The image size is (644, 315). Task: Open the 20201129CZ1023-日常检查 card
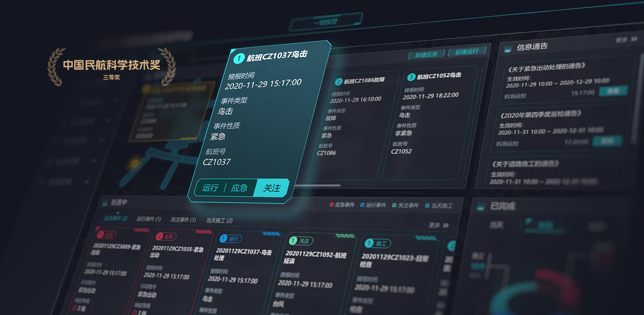pyautogui.click(x=394, y=260)
